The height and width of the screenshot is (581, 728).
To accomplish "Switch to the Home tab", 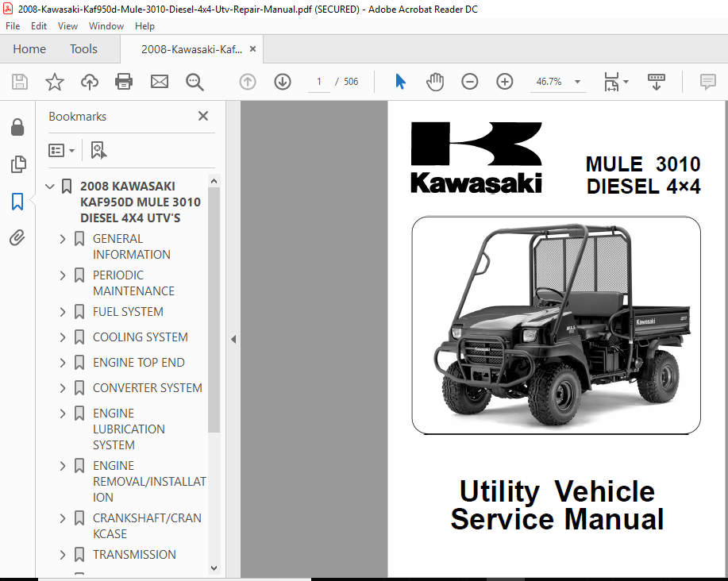I will (x=29, y=48).
